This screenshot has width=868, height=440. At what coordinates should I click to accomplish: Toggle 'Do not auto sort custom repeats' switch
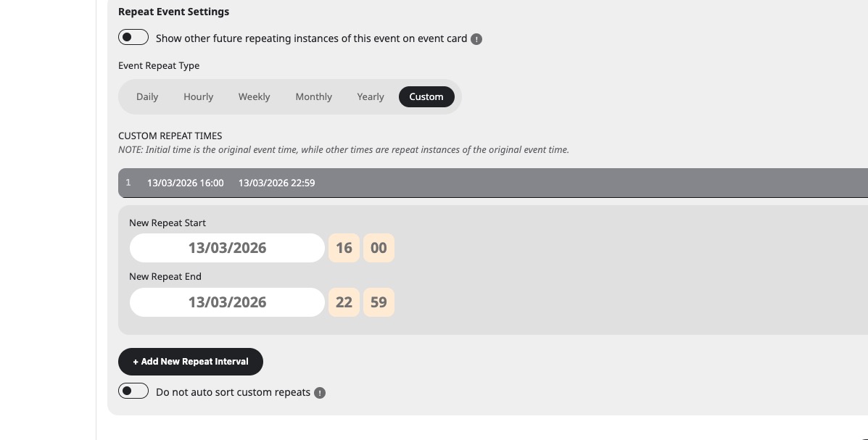pos(133,391)
